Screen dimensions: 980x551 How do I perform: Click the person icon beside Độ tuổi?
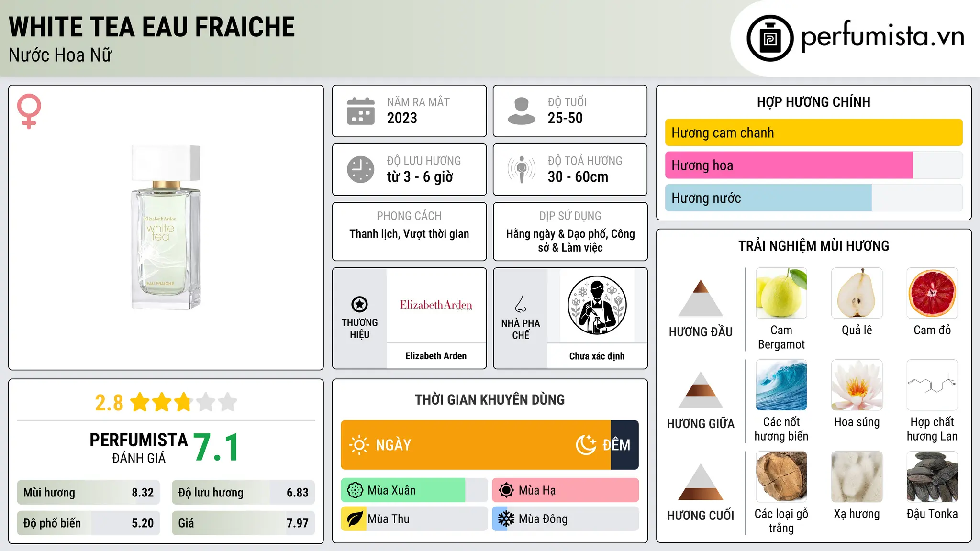click(x=521, y=111)
